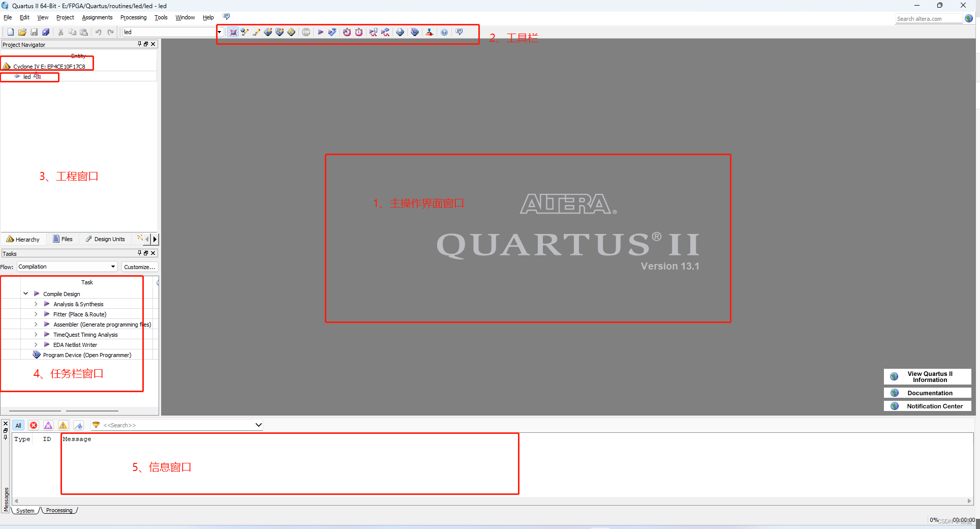Click the Copy icon
The image size is (980, 529).
(x=72, y=32)
